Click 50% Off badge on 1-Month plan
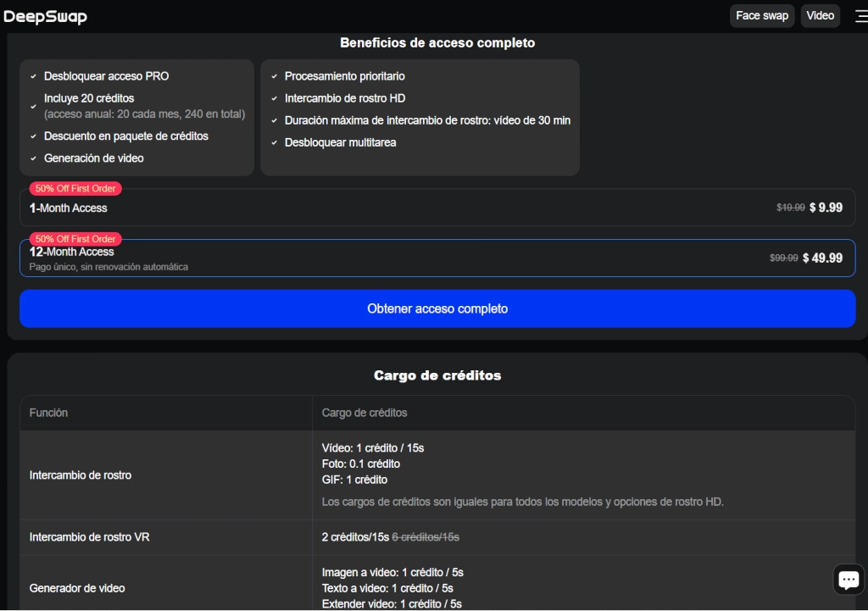868x611 pixels. pos(75,188)
